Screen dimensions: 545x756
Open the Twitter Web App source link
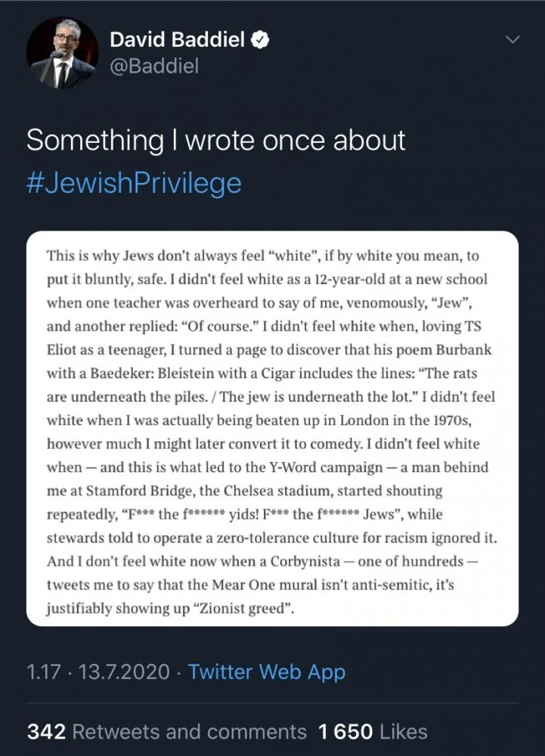pos(267,671)
